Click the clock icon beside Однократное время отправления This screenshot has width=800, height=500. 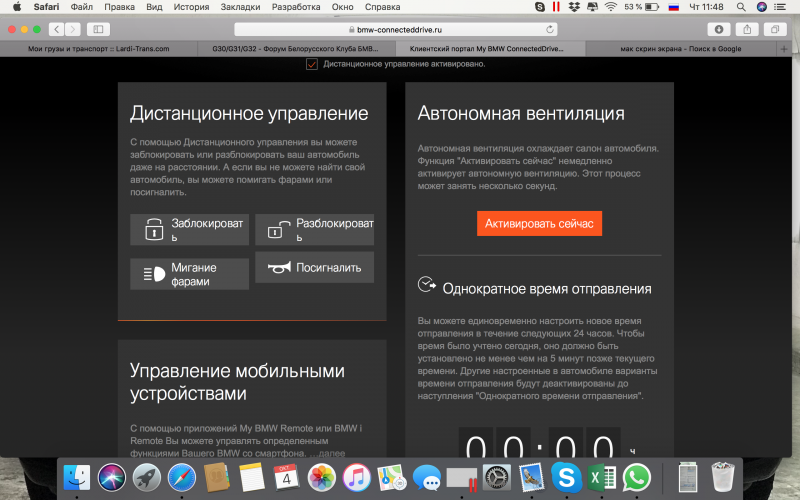(427, 284)
